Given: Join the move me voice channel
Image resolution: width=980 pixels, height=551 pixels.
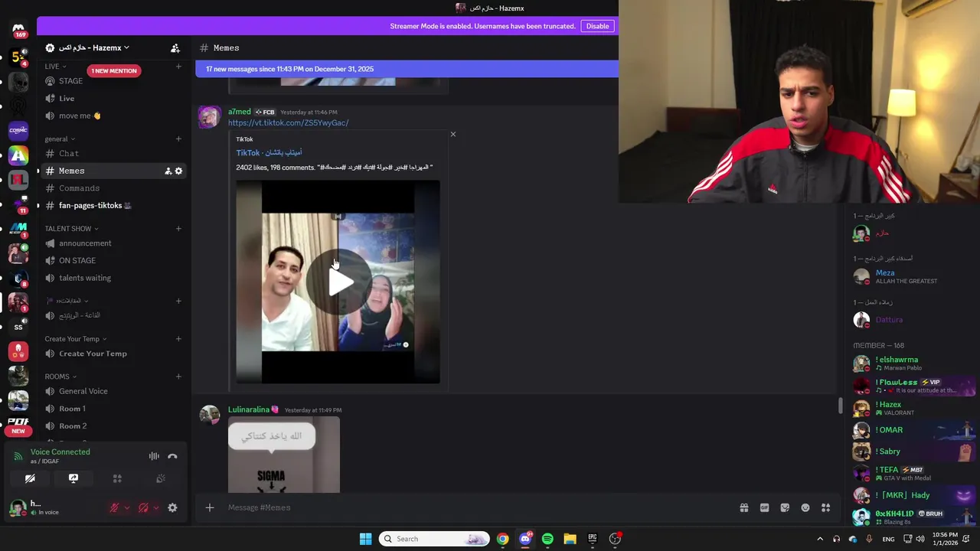Looking at the screenshot, I should [113, 116].
